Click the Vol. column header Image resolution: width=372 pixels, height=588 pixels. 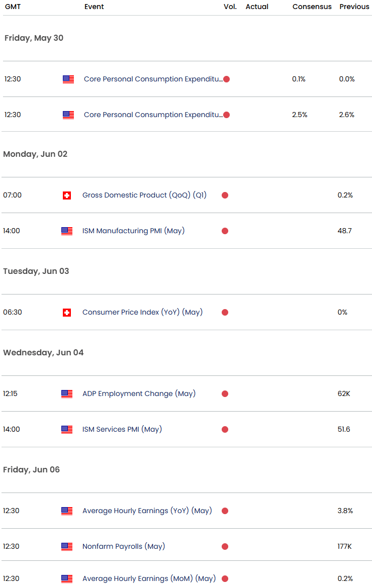pyautogui.click(x=230, y=7)
